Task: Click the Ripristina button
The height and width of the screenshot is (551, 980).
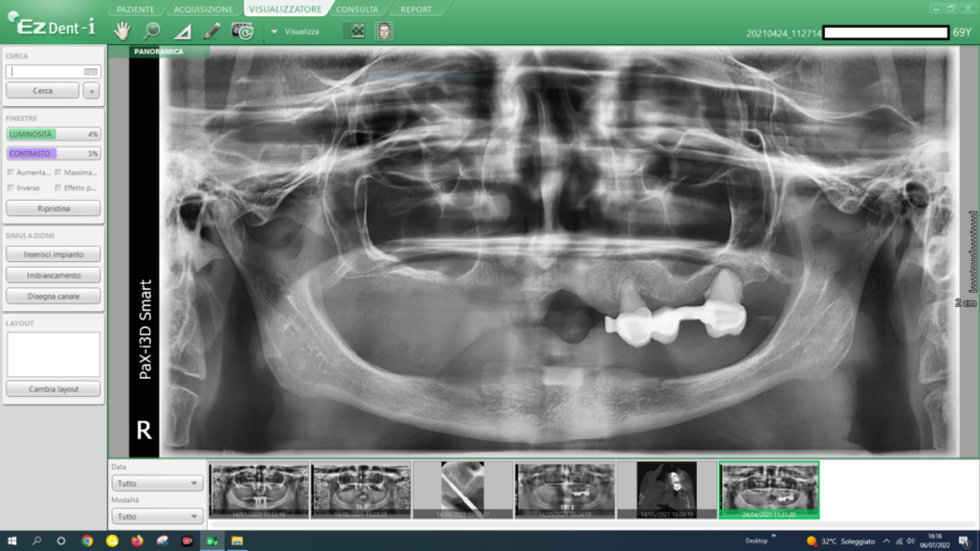Action: (54, 208)
